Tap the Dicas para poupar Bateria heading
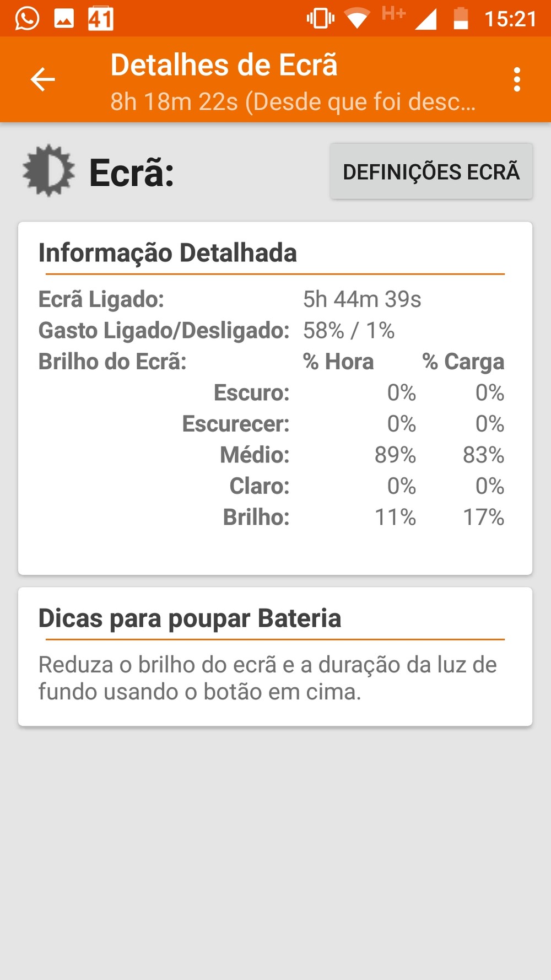Screen dimensions: 551x980 [x=190, y=618]
